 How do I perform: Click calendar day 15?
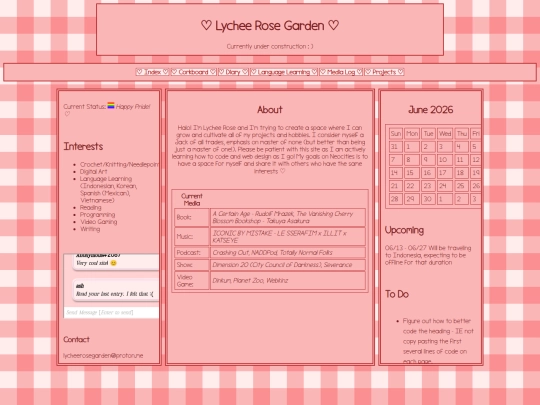[x=412, y=173]
